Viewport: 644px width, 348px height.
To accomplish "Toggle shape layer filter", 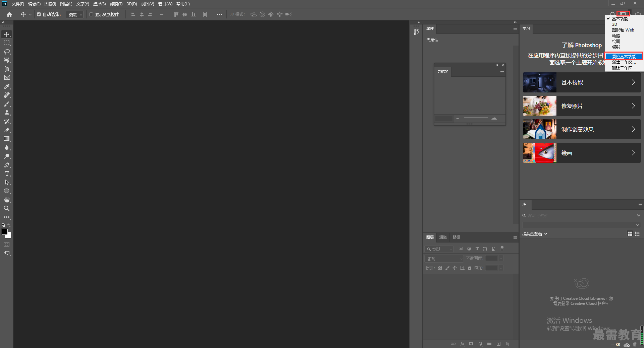I will click(x=485, y=249).
